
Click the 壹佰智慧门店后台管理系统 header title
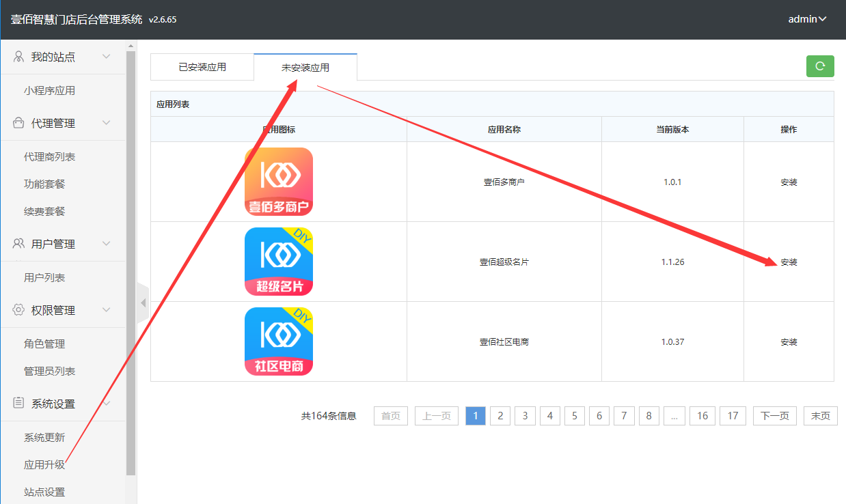coord(77,19)
